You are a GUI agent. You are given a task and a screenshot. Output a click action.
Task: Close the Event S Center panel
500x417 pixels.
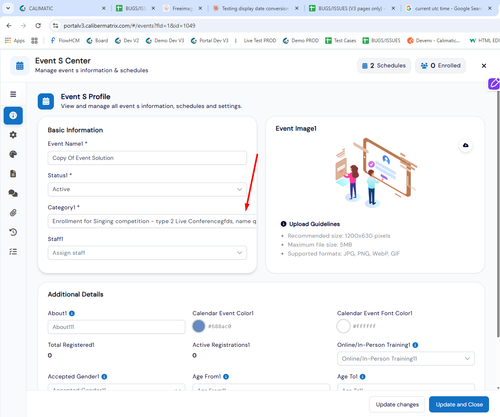(x=484, y=66)
